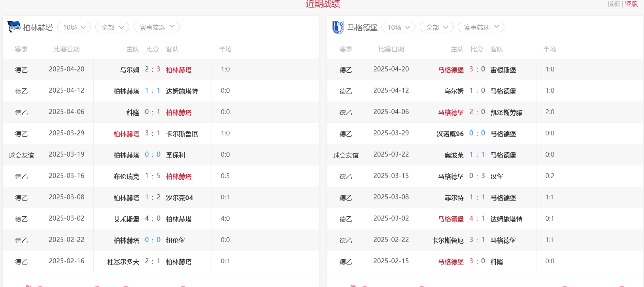Click the Hertha Berlin team logo
Screen dimensions: 644x287
pos(14,27)
